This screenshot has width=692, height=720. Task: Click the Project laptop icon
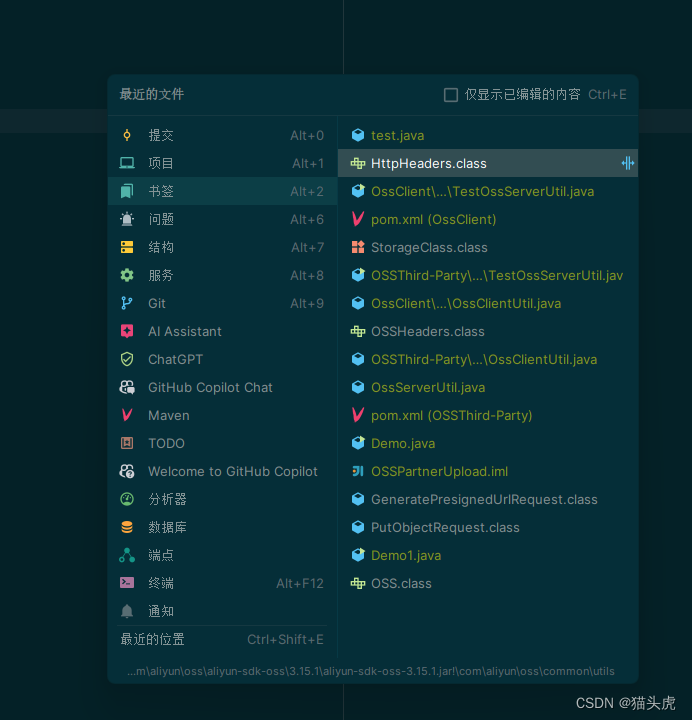(x=127, y=163)
